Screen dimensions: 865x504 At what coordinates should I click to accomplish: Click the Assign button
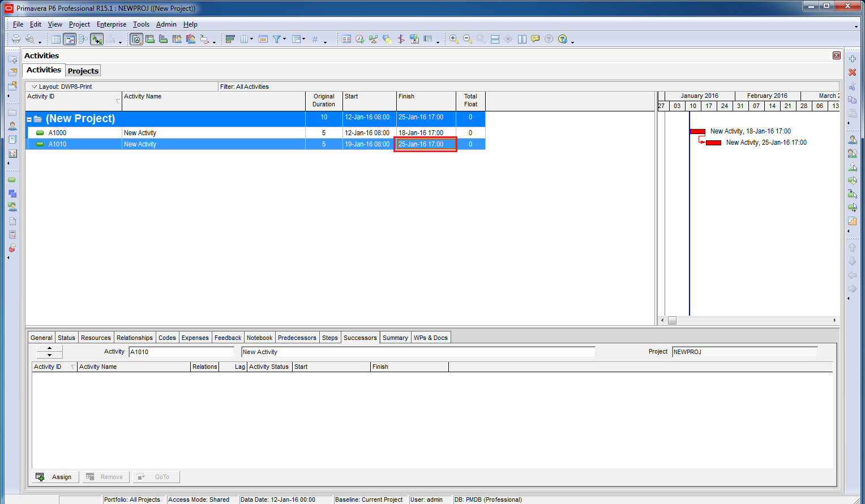click(x=54, y=477)
